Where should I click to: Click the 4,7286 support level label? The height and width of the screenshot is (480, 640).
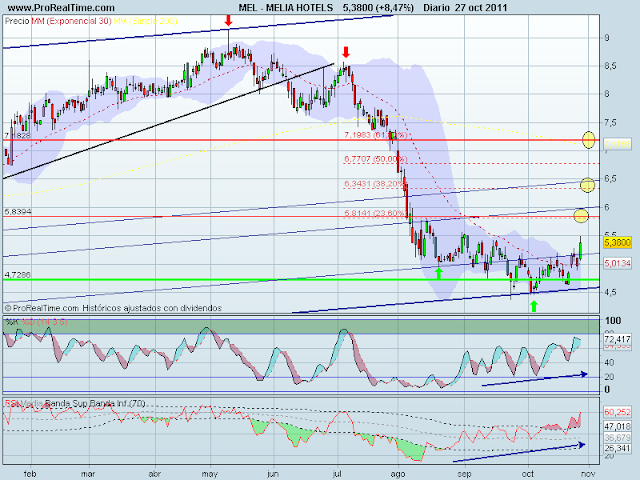18,275
